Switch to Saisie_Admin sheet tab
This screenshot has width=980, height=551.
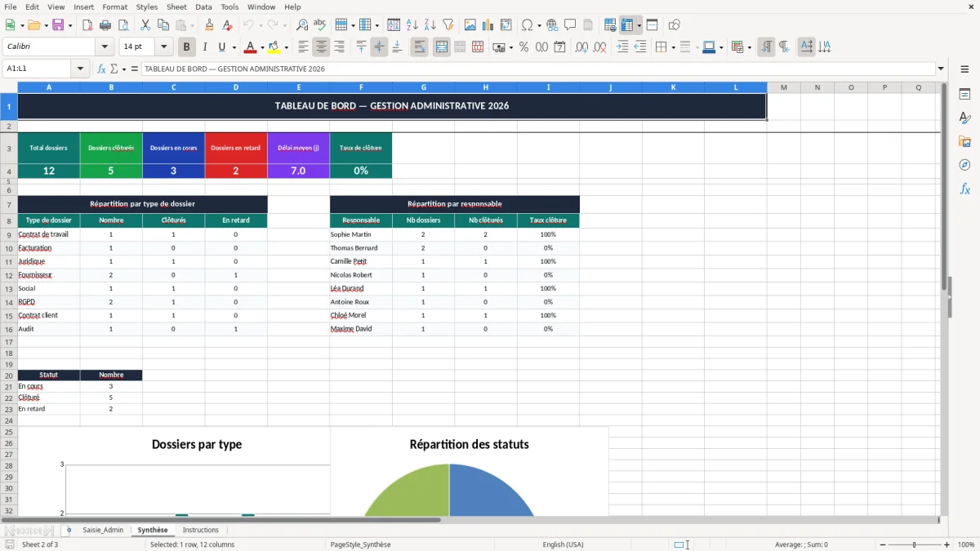point(103,530)
